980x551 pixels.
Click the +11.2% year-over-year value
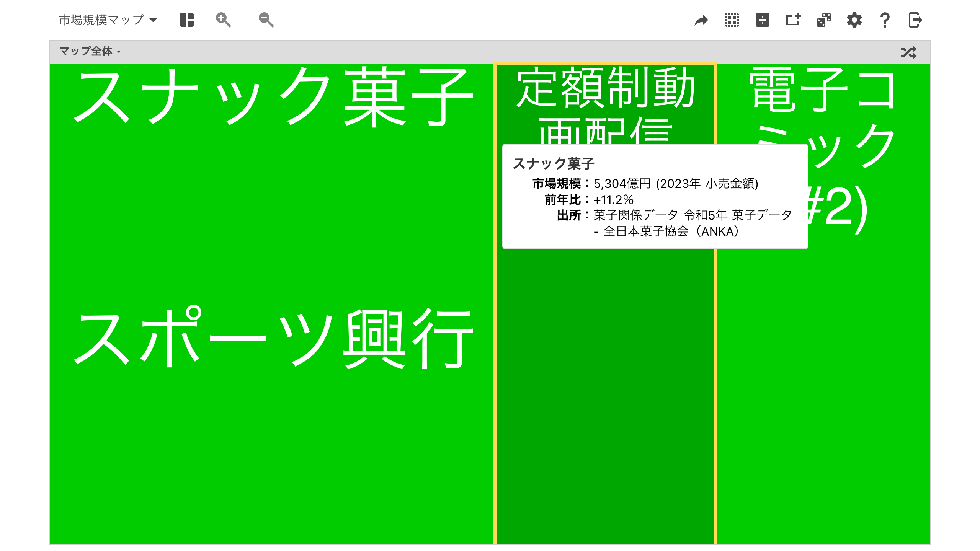(613, 200)
